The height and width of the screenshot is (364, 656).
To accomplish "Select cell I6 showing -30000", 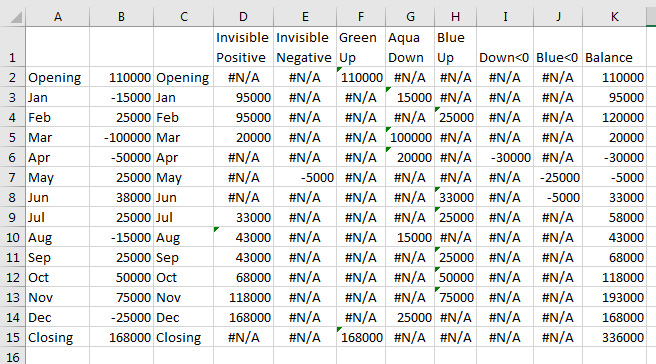I will 505,157.
